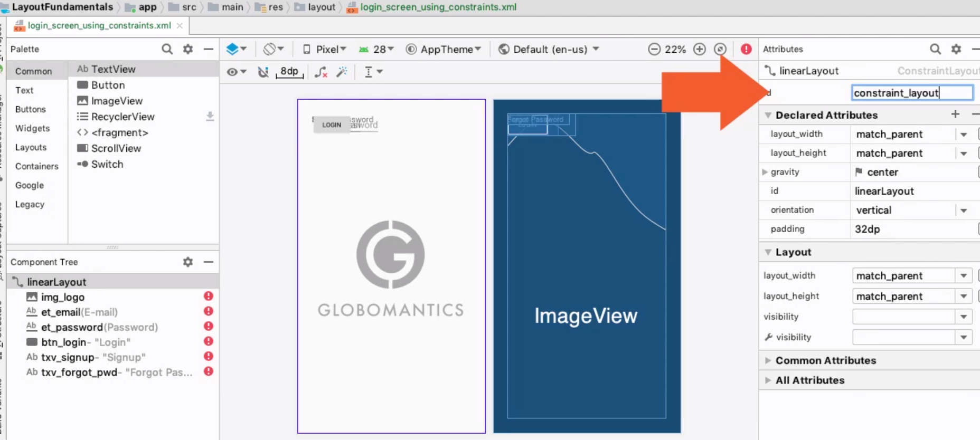980x440 pixels.
Task: Change the Default (en-us) locale
Action: pyautogui.click(x=549, y=49)
